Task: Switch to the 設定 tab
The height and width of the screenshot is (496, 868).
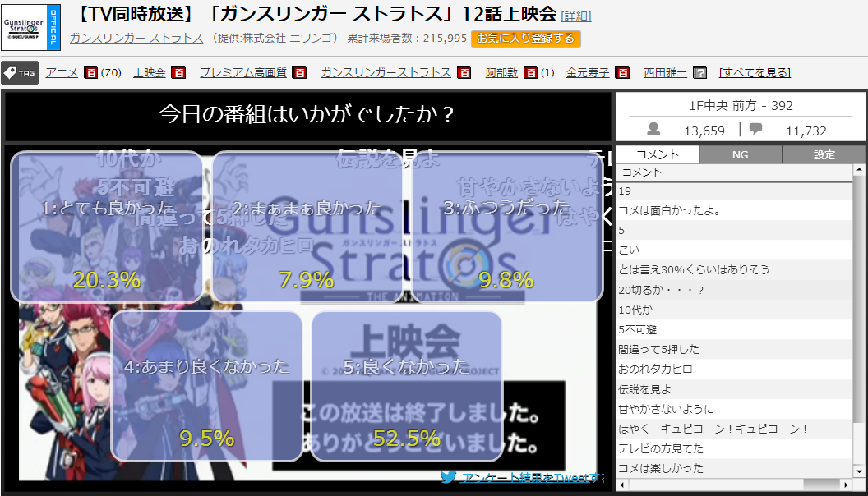Action: [x=824, y=154]
